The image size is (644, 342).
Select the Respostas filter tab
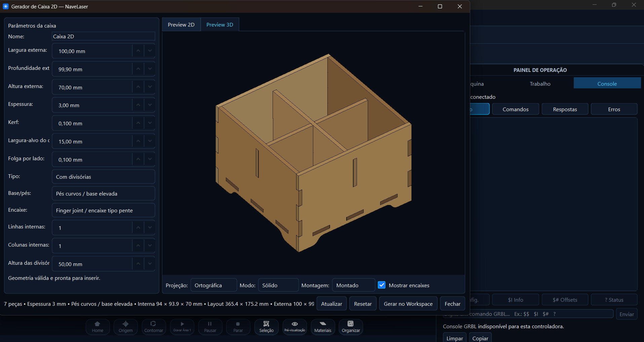click(565, 109)
